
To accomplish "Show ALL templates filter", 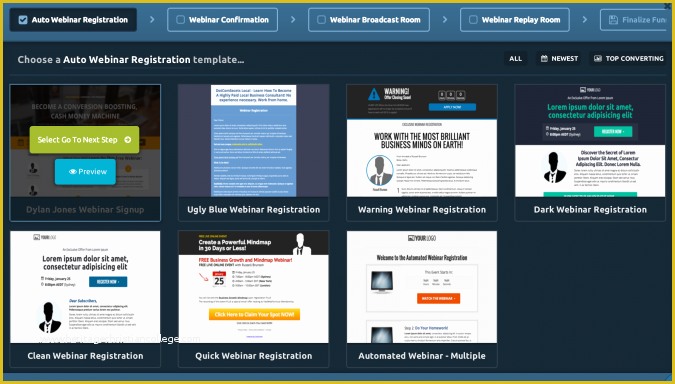I will 515,59.
